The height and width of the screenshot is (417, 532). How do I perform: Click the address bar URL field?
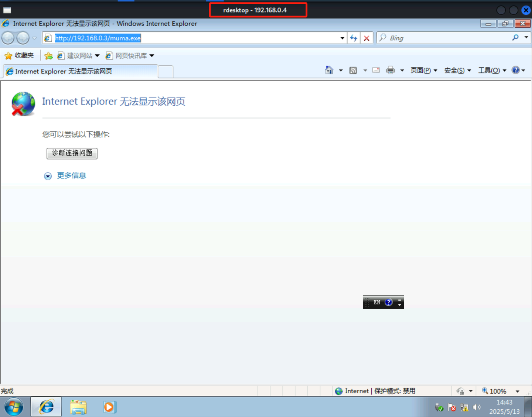tap(194, 38)
